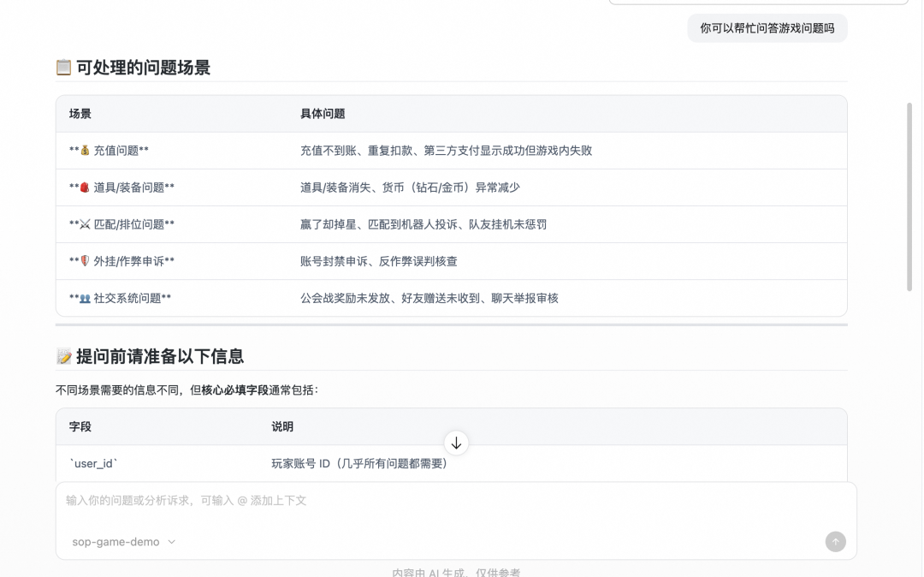Click the shield icon next to 外挂/作弊申诉
This screenshot has height=577, width=924.
point(83,261)
